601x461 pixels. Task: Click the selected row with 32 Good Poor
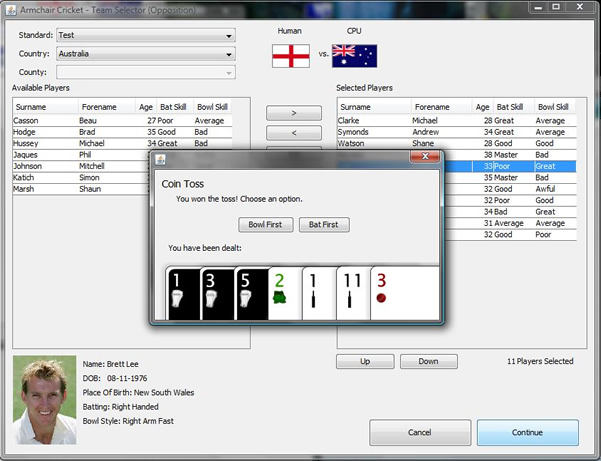point(510,235)
